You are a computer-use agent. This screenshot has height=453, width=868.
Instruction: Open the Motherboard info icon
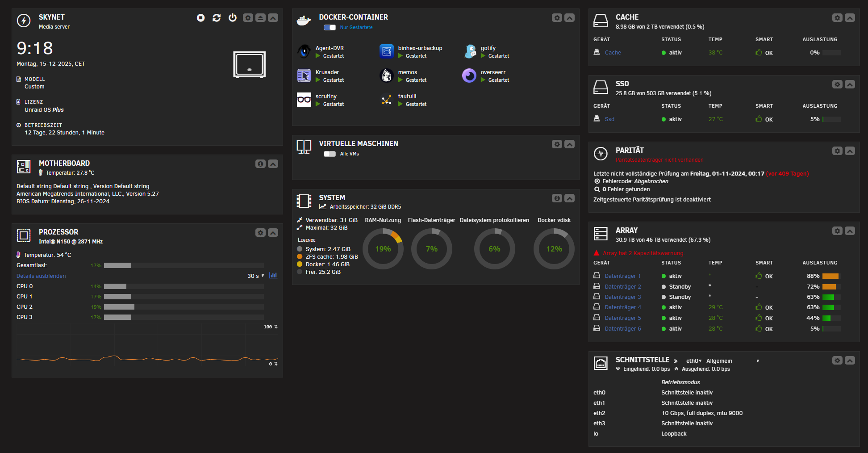click(260, 164)
